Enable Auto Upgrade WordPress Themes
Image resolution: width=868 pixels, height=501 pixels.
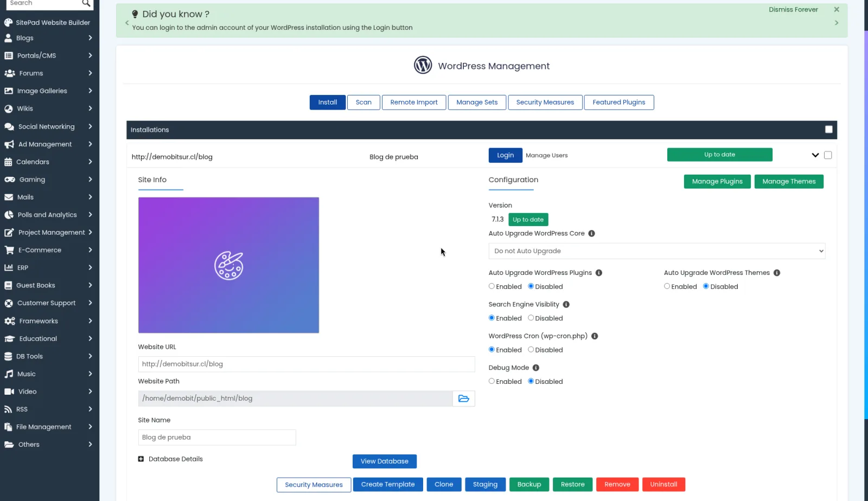(x=667, y=286)
